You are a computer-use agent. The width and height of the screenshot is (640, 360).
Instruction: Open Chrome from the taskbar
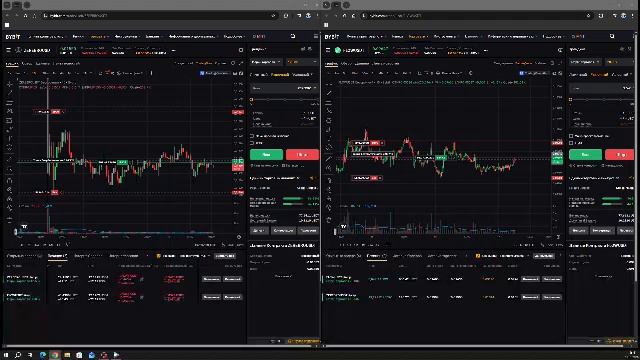55,355
